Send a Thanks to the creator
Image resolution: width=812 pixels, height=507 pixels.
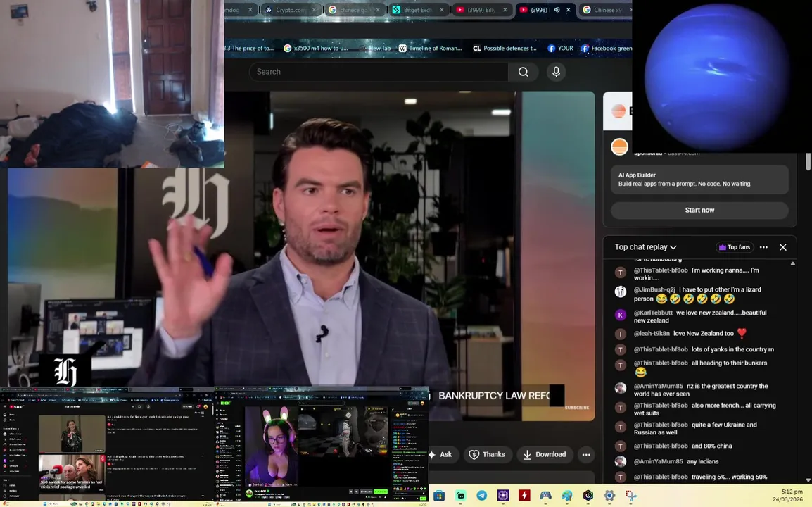(487, 455)
